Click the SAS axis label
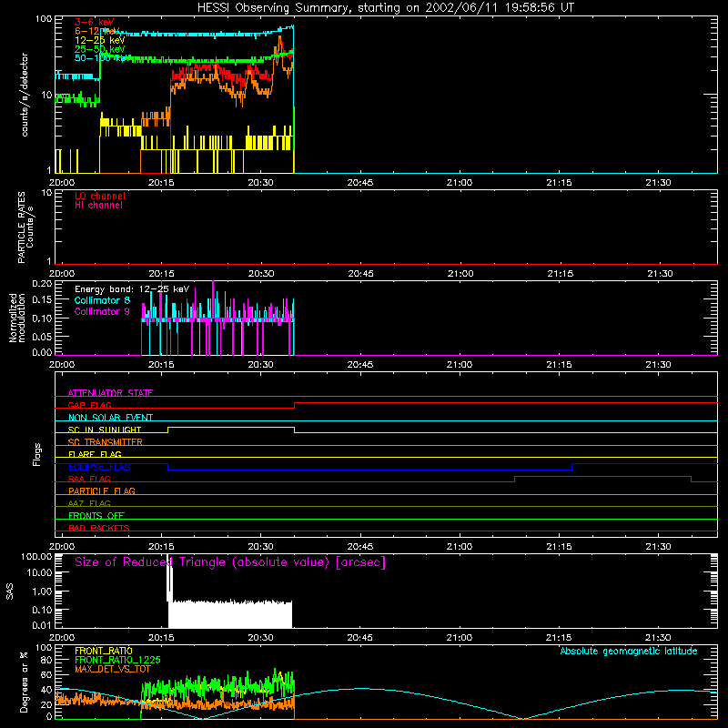 point(10,591)
